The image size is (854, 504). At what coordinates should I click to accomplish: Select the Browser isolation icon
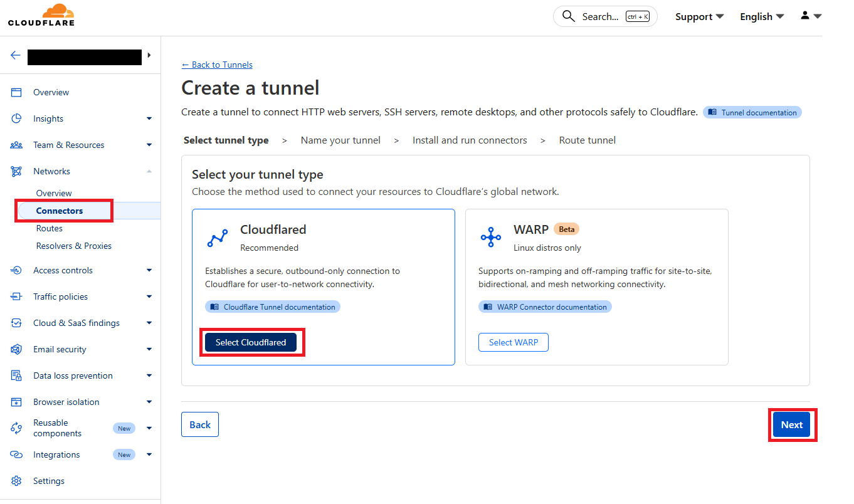[x=16, y=402]
